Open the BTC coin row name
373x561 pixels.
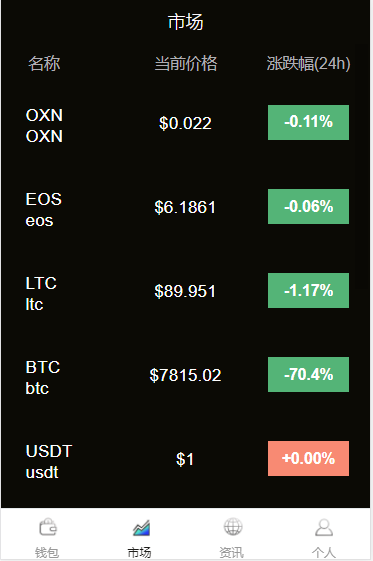pos(43,378)
